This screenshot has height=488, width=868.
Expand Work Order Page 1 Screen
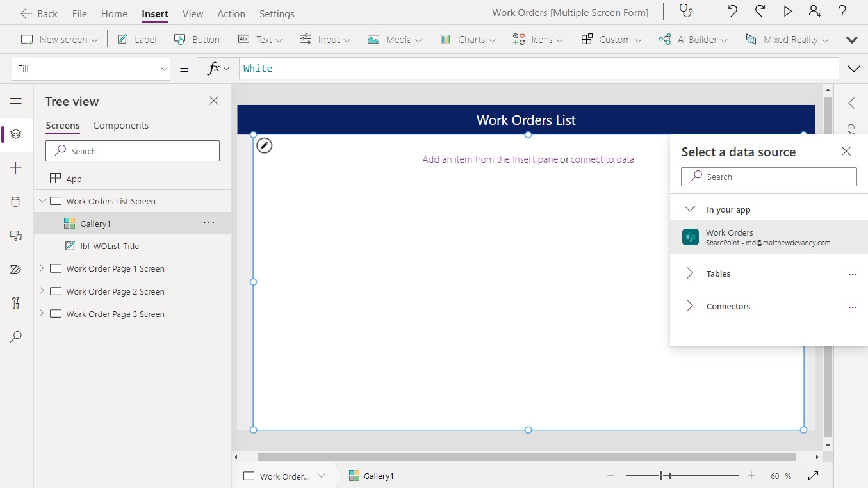pos(41,268)
